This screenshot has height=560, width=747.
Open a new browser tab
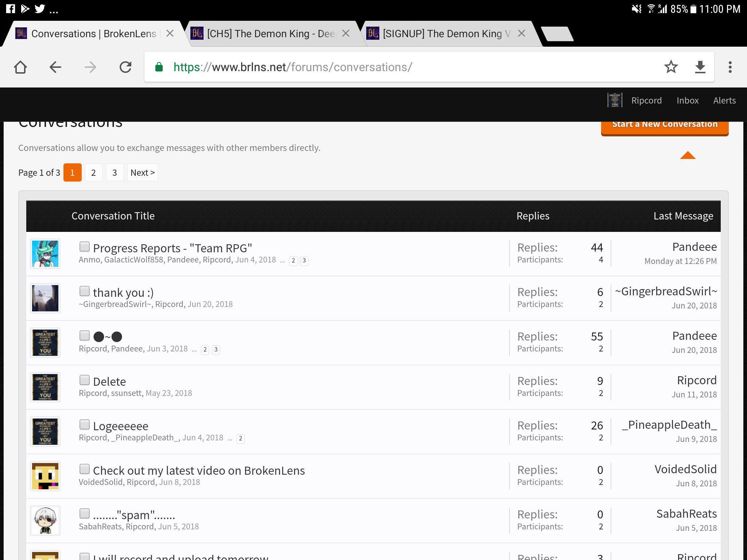[x=557, y=34]
